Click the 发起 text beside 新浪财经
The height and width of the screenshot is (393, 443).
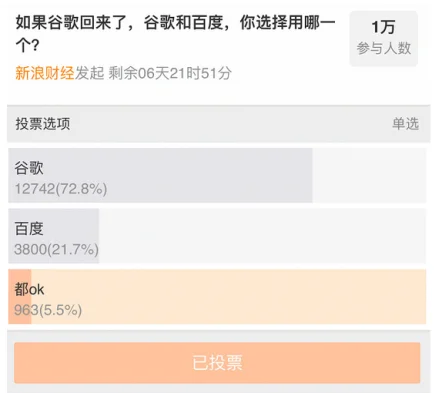coord(89,73)
